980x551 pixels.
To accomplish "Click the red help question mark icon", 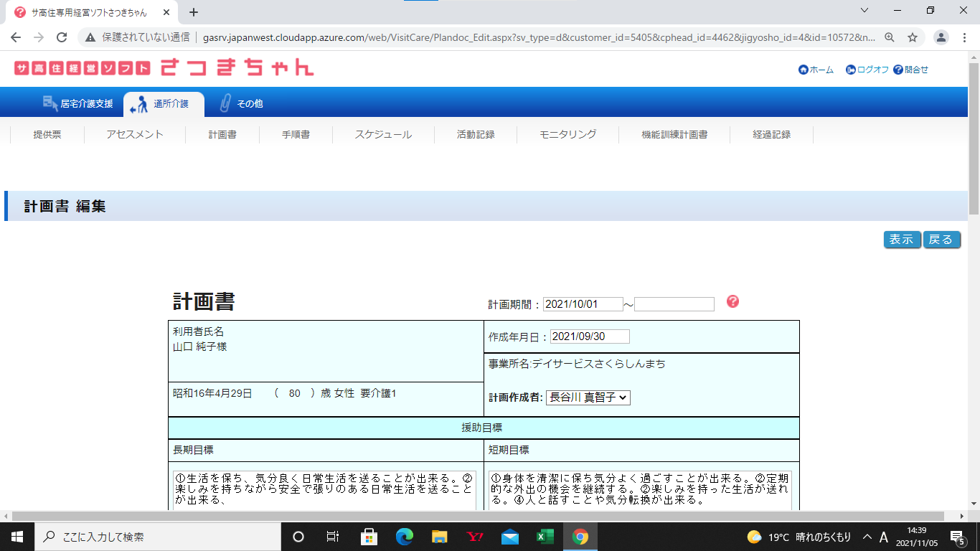I will coord(732,301).
